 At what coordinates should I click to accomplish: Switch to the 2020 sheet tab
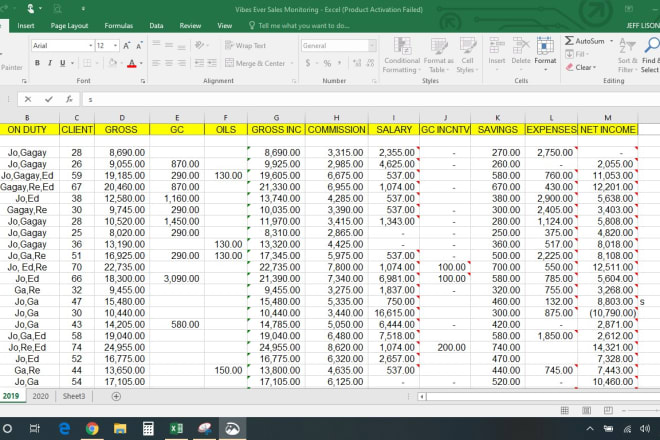point(41,397)
